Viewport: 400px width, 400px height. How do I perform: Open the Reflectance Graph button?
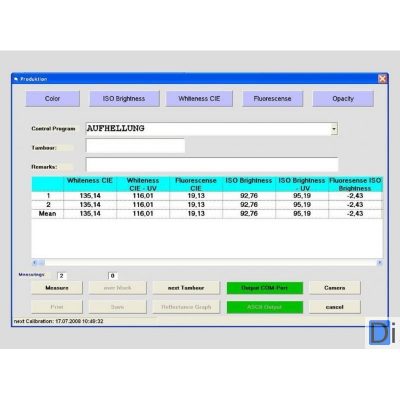[x=186, y=307]
